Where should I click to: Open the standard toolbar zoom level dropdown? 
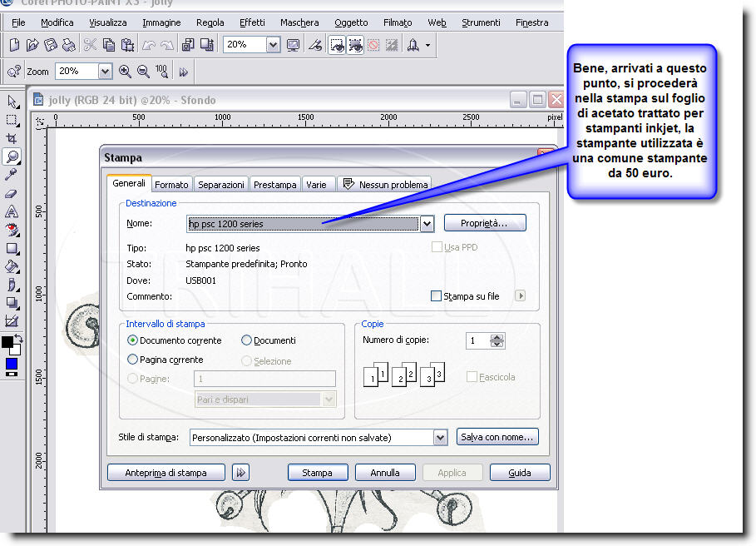click(273, 45)
